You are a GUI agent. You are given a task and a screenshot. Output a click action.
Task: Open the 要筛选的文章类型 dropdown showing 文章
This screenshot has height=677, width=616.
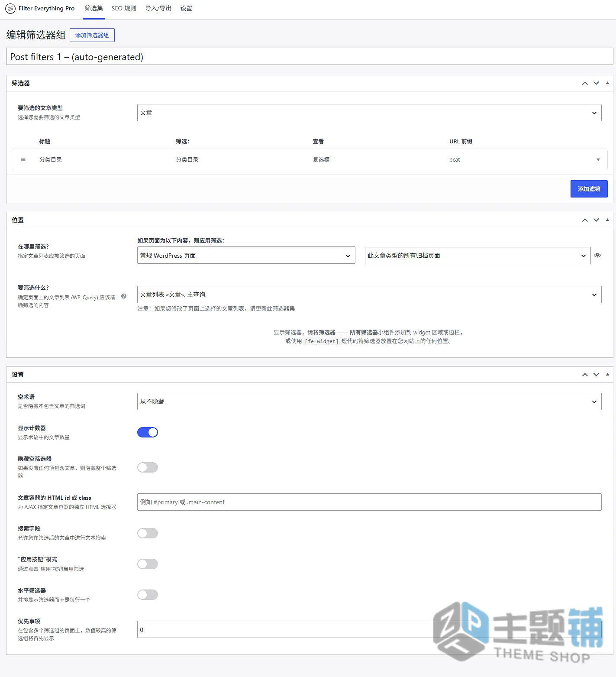click(x=369, y=113)
